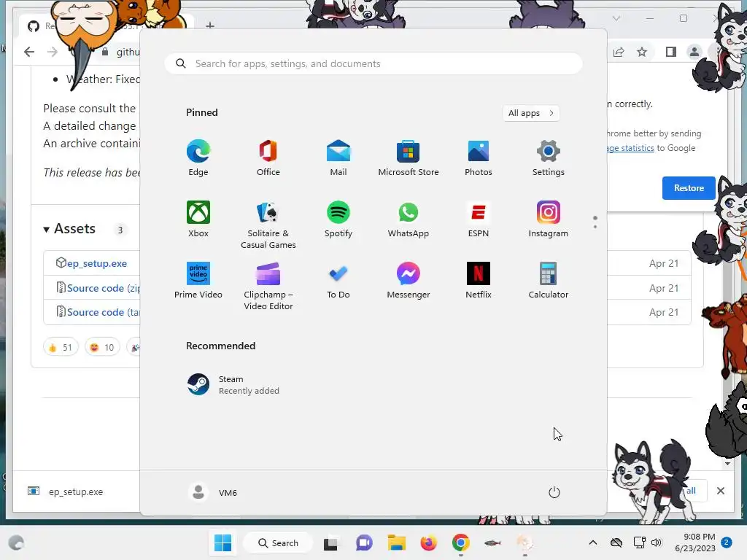Click the Source code (zip) link

pyautogui.click(x=104, y=288)
